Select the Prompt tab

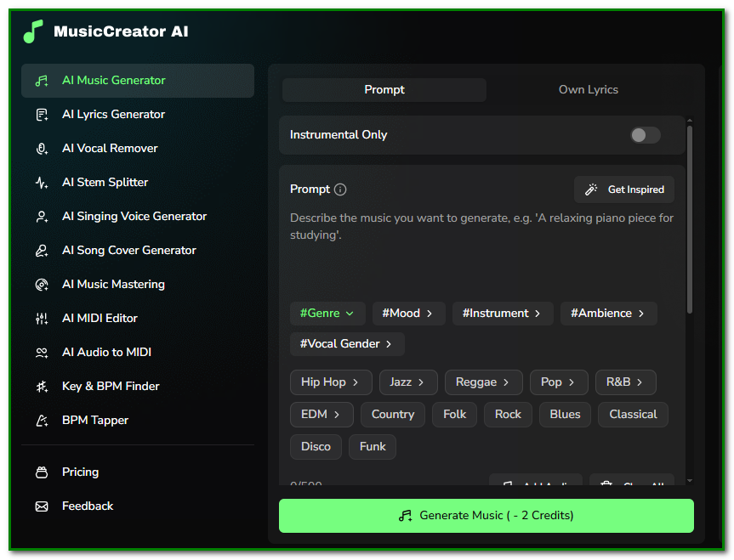coord(384,88)
